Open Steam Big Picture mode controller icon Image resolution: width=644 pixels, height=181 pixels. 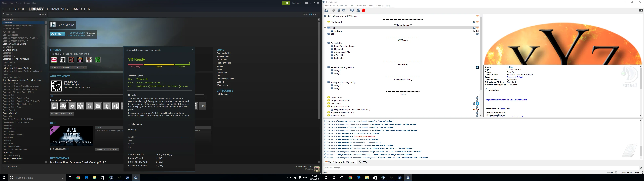[x=306, y=3]
